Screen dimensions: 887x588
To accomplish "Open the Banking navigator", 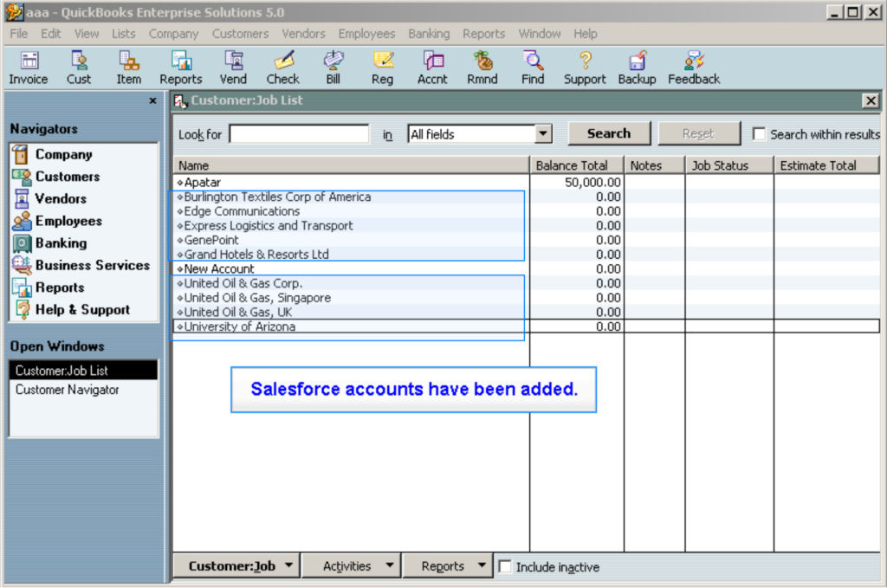I will 49,243.
